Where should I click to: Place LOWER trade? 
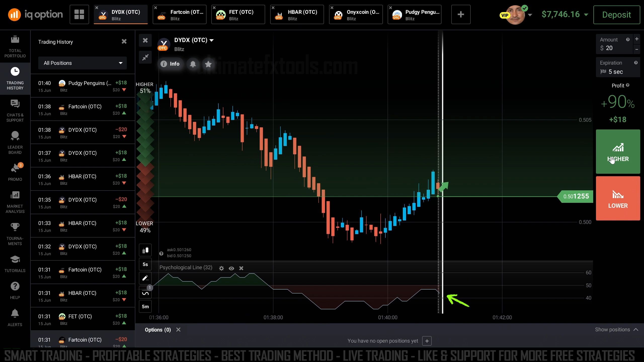click(x=618, y=198)
